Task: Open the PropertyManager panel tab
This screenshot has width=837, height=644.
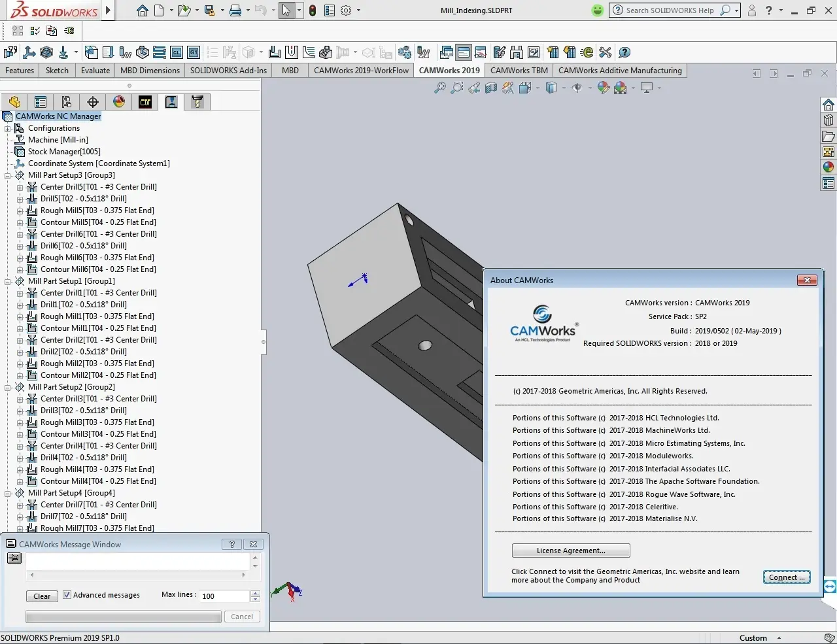Action: [41, 101]
